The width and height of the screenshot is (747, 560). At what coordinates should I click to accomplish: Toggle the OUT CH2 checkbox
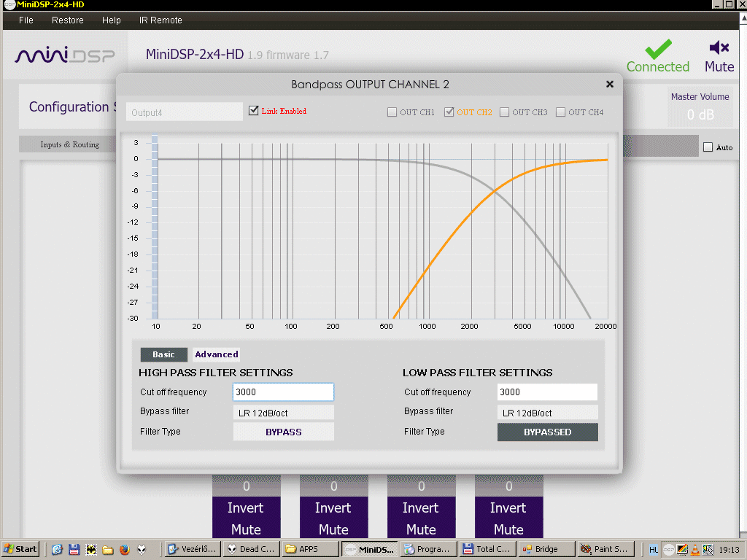449,112
